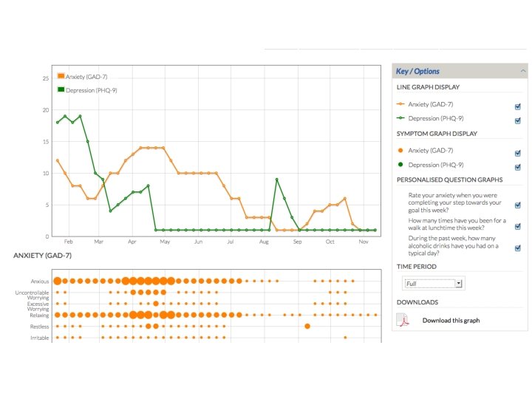
Task: Click orange Anxiety legend square in chart
Action: pyautogui.click(x=61, y=76)
